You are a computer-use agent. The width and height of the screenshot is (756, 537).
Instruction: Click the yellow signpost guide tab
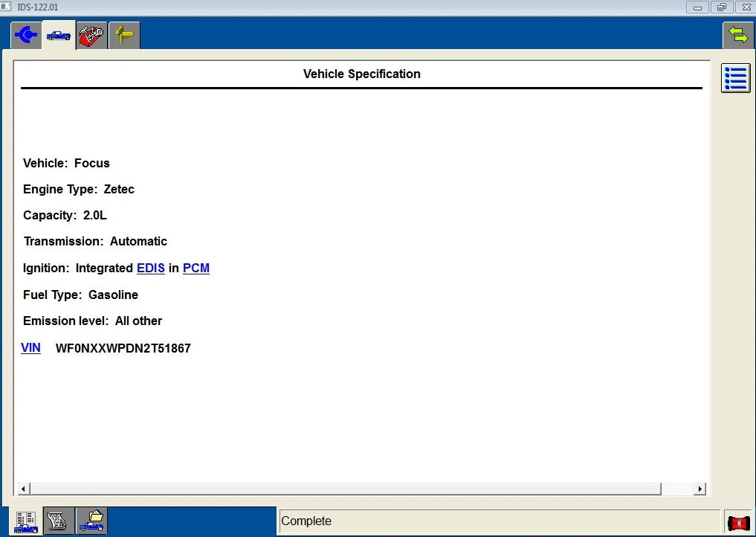(124, 35)
